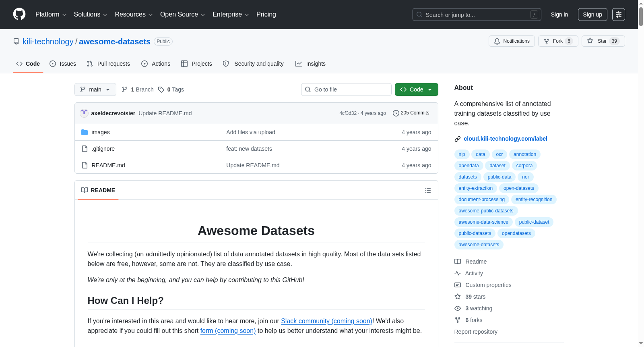Open the Notifications bell button
The height and width of the screenshot is (347, 644).
[x=512, y=41]
